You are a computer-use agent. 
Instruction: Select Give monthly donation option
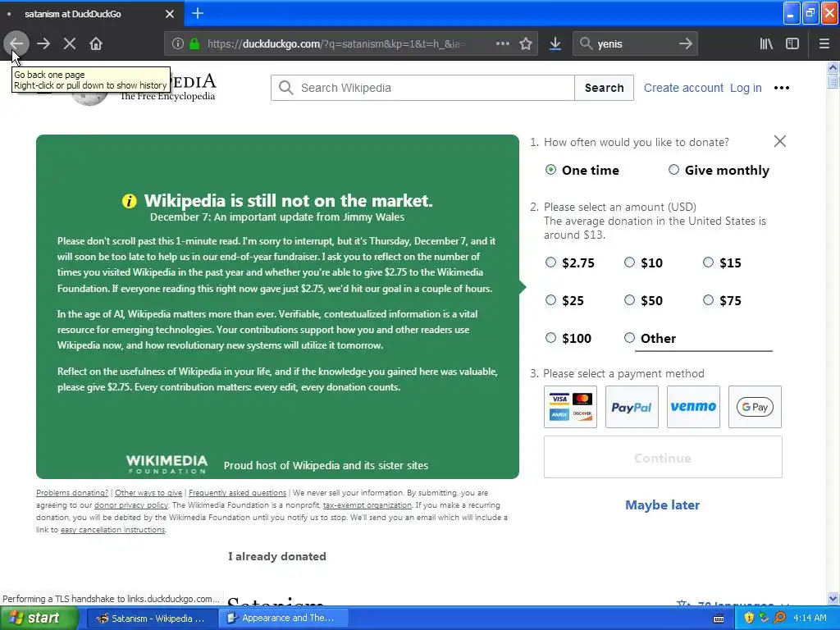coord(674,170)
